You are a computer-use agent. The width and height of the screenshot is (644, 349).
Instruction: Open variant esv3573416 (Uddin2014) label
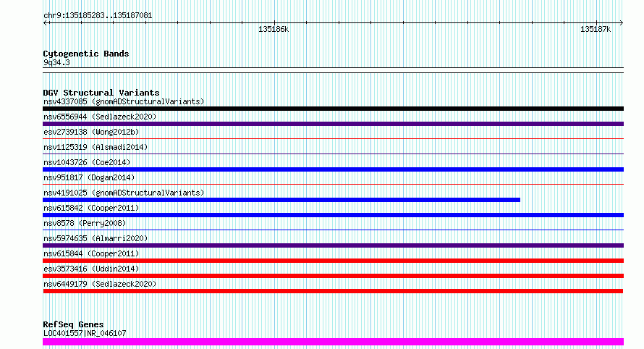[x=91, y=269]
